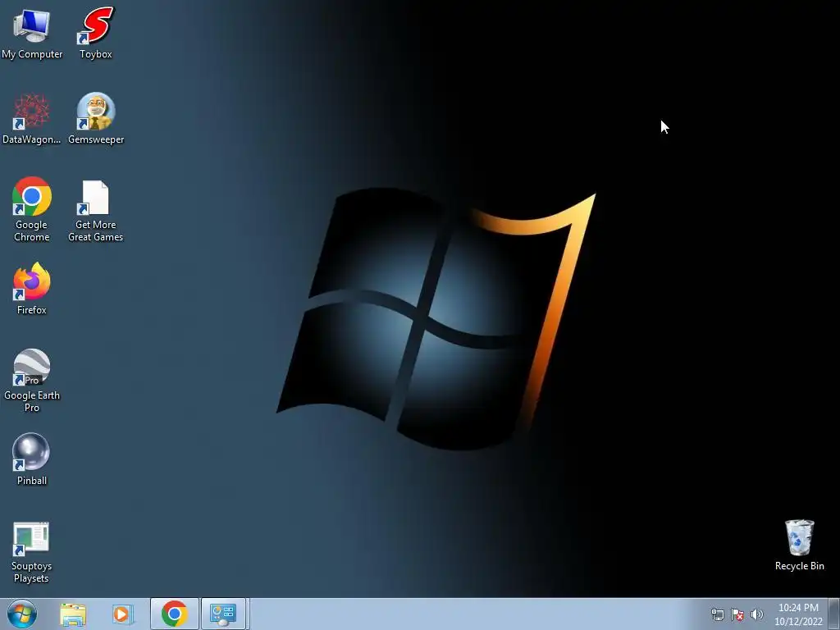Launch the Toybox shortcut
The width and height of the screenshot is (840, 630).
tap(96, 33)
